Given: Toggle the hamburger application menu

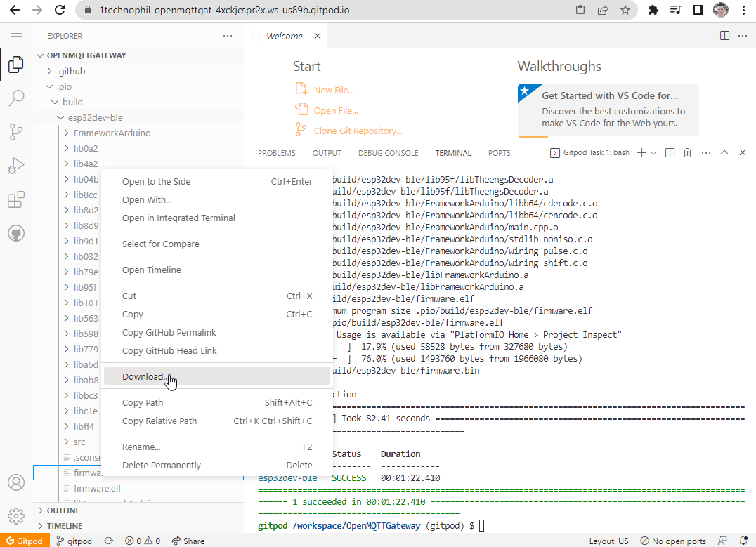Looking at the screenshot, I should point(16,36).
